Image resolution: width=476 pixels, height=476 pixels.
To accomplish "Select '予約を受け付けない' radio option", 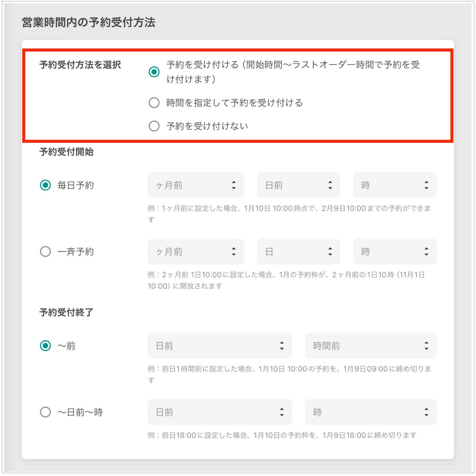I will point(154,126).
